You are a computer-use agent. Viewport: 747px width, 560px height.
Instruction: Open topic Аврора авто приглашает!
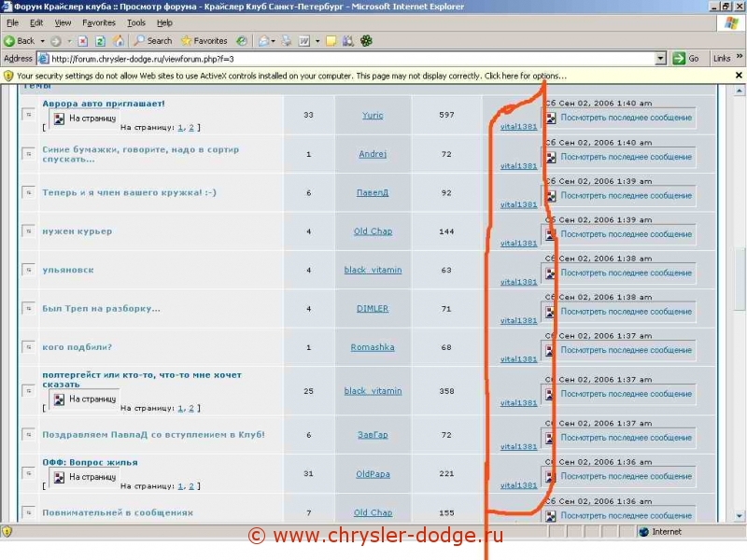tap(104, 104)
